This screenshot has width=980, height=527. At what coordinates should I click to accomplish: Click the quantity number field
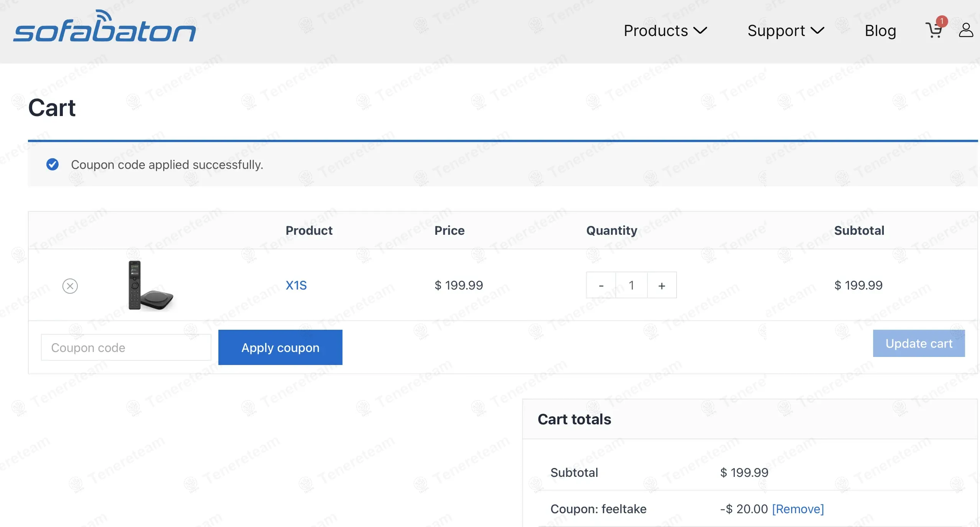click(x=631, y=285)
